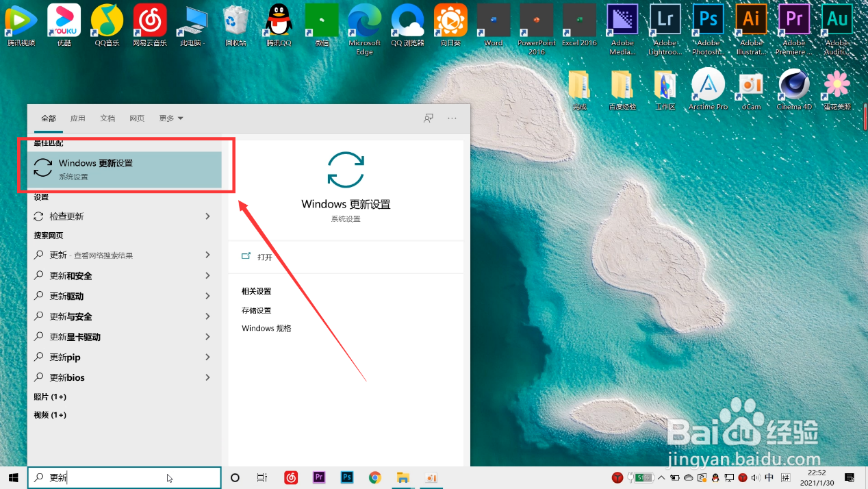
Task: Switch to the 网页 search tab
Action: click(x=137, y=118)
